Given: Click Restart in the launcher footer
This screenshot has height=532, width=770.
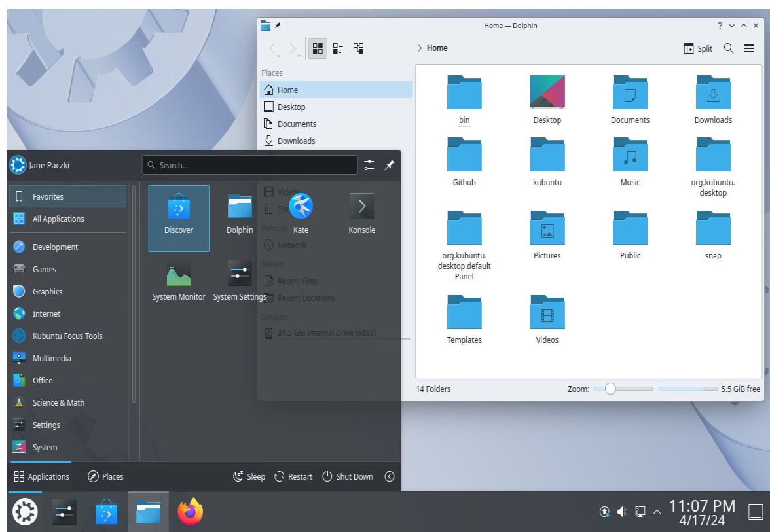Looking at the screenshot, I should (293, 476).
